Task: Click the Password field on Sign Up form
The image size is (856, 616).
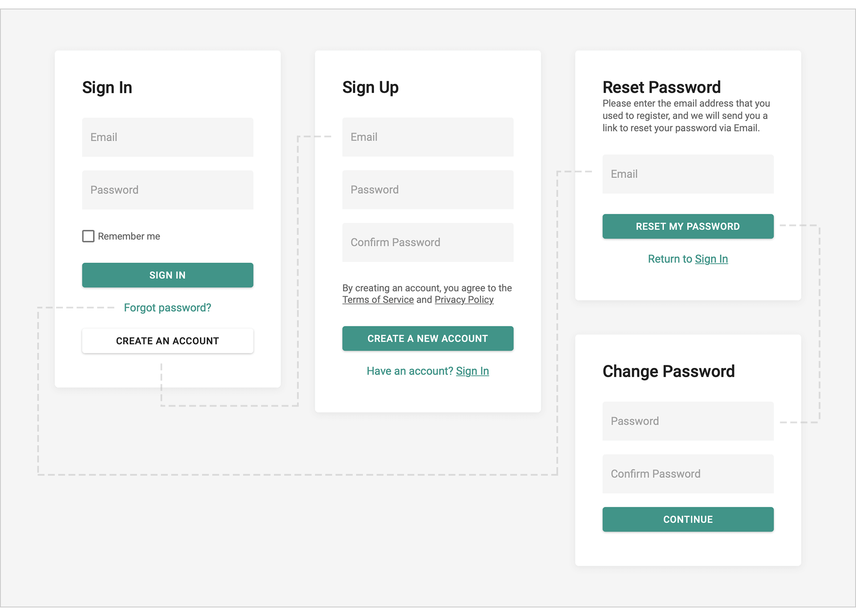Action: [x=428, y=190]
